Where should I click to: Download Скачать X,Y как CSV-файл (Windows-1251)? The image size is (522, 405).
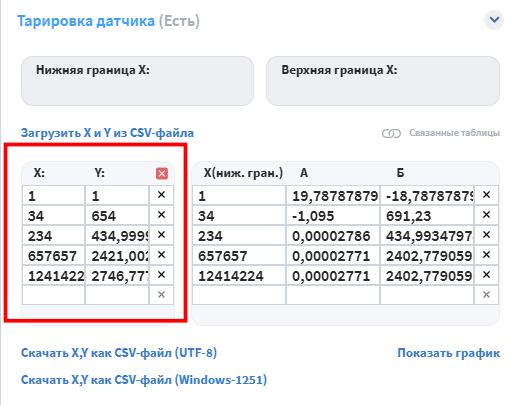point(144,380)
